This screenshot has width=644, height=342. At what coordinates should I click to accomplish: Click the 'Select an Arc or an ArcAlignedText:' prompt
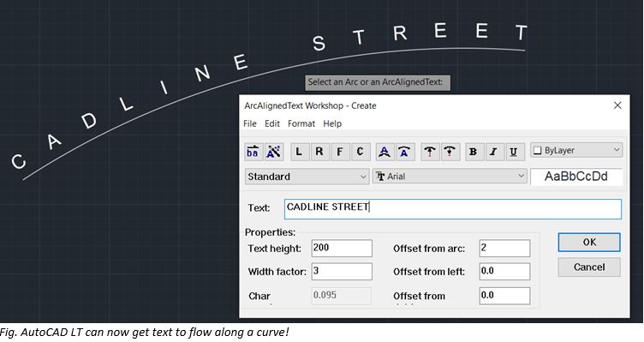click(378, 82)
